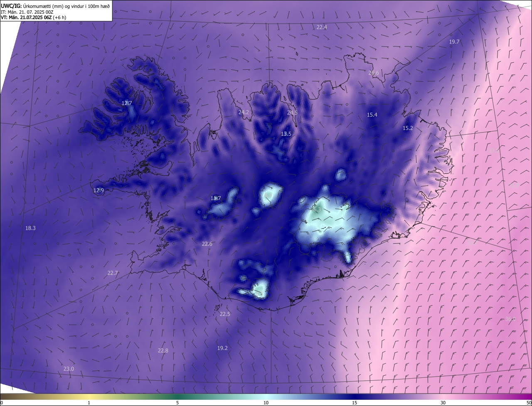Click the 23.0 value label
532x406 pixels.
coord(69,369)
